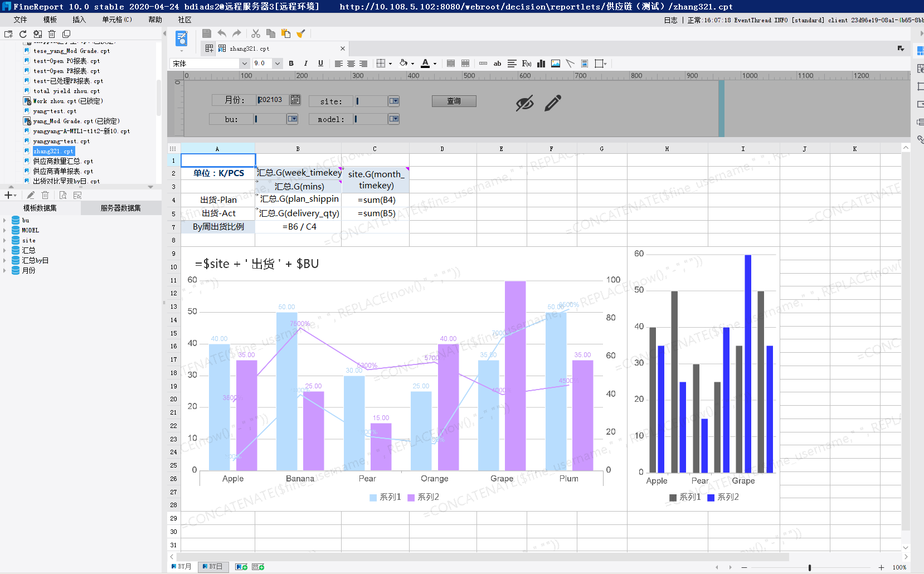The image size is (924, 574).
Task: Expand the bu dataset node
Action: (x=5, y=220)
